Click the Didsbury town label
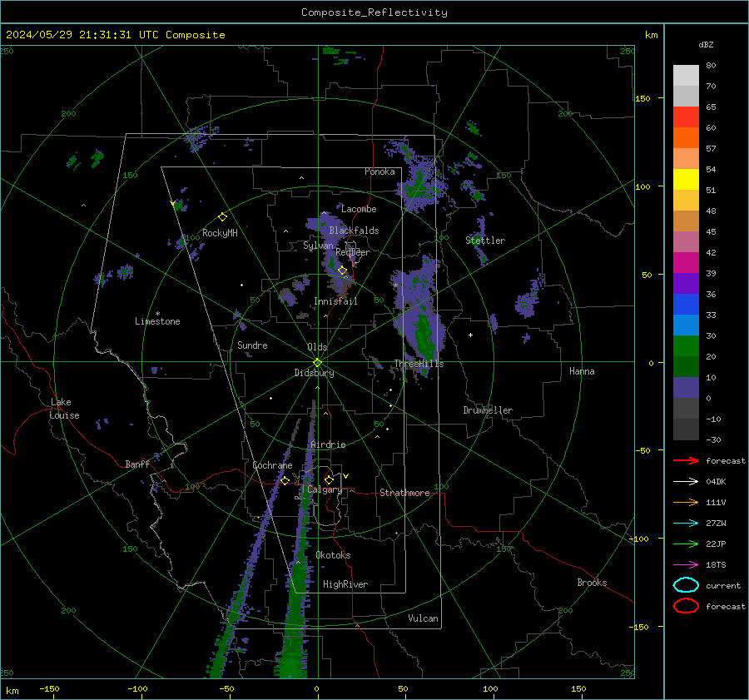The image size is (749, 700). 314,373
